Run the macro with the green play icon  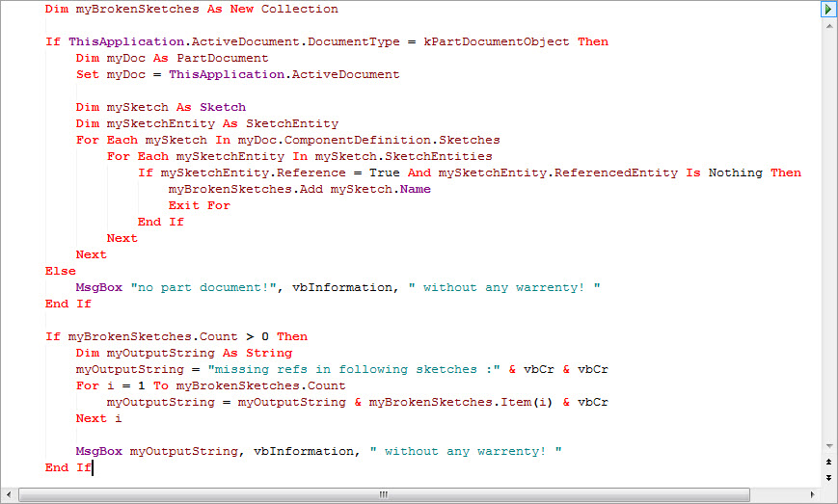[x=828, y=9]
